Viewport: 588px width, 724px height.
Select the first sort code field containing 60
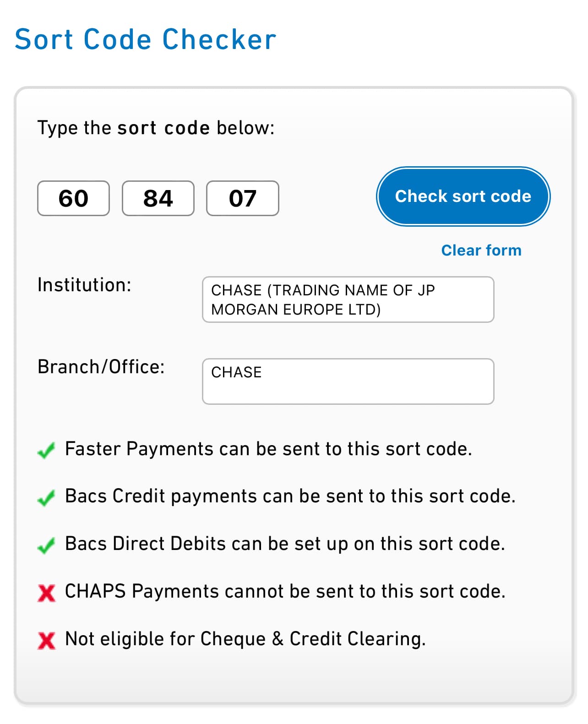[x=73, y=198]
